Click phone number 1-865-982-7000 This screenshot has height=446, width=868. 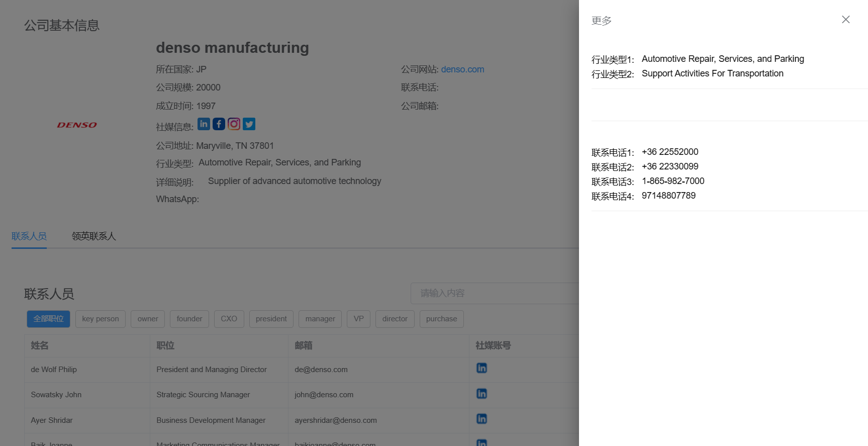(x=673, y=181)
